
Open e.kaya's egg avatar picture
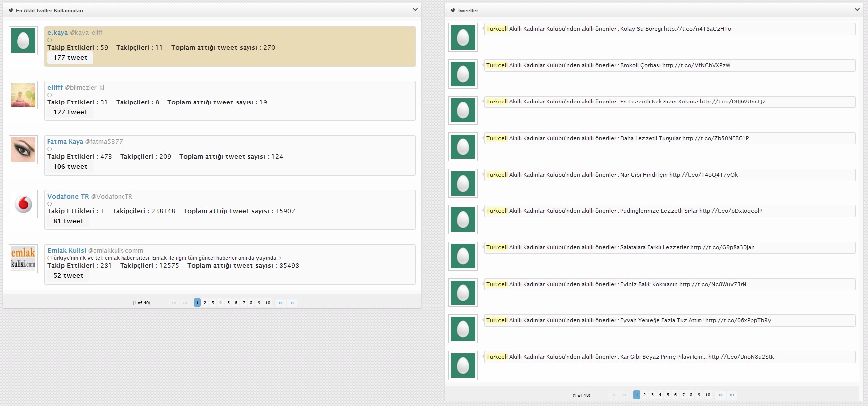tap(23, 41)
